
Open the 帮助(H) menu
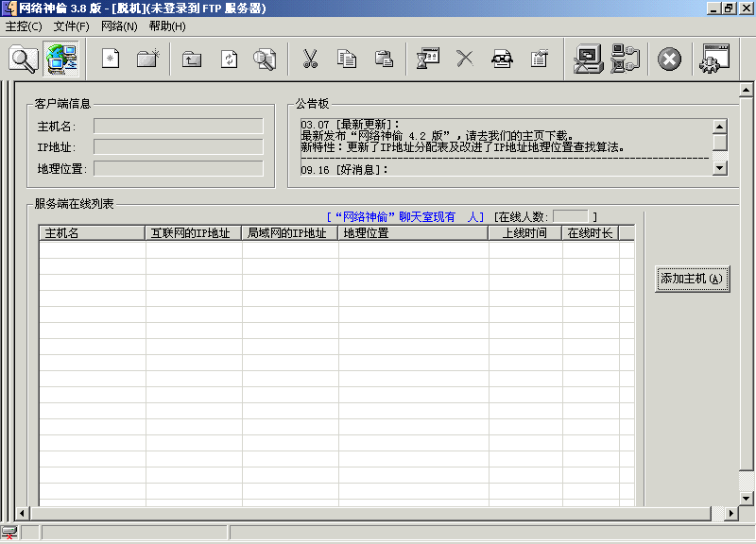click(x=167, y=26)
